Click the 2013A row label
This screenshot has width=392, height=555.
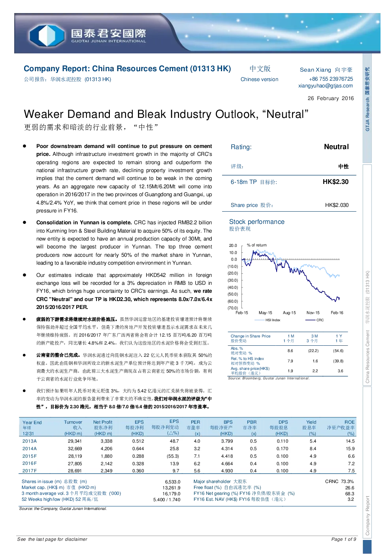coord(30,441)
